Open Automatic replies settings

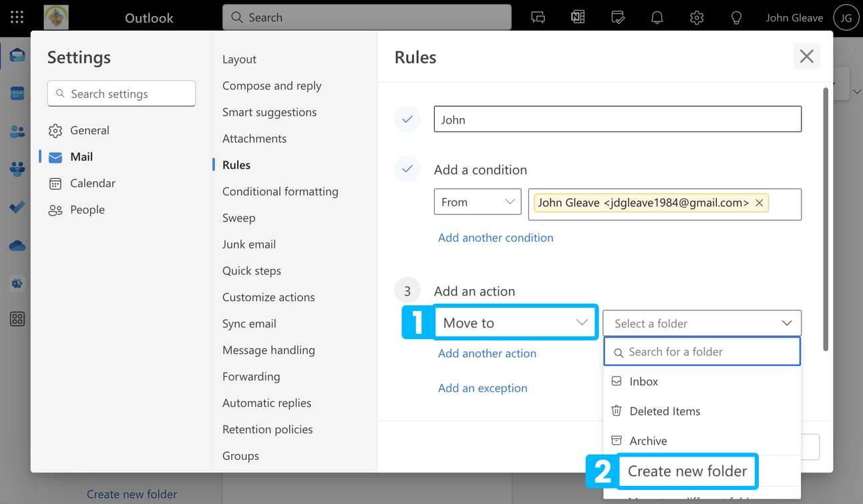point(267,403)
